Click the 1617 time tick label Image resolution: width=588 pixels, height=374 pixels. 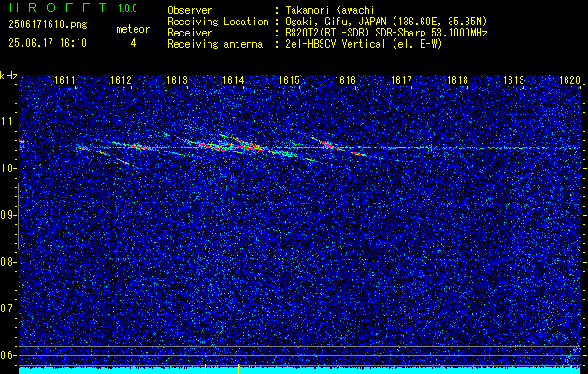402,80
